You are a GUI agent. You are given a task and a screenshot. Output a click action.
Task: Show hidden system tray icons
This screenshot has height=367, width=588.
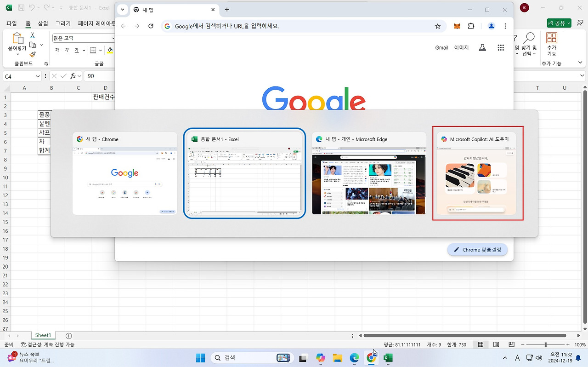[505, 358]
